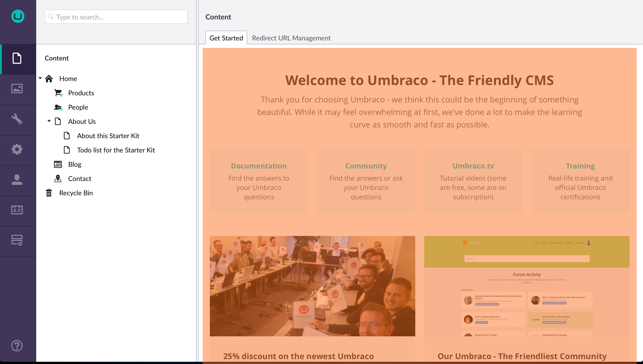The image size is (643, 364).
Task: Click the Blog calendar icon
Action: point(58,164)
